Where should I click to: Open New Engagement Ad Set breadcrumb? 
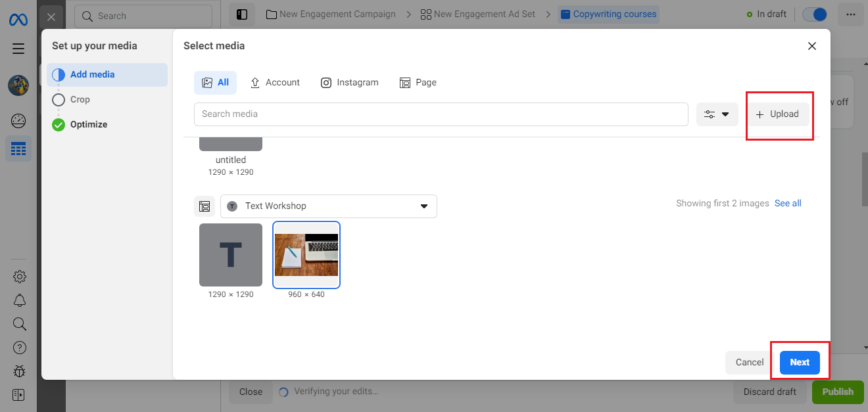[x=478, y=14]
